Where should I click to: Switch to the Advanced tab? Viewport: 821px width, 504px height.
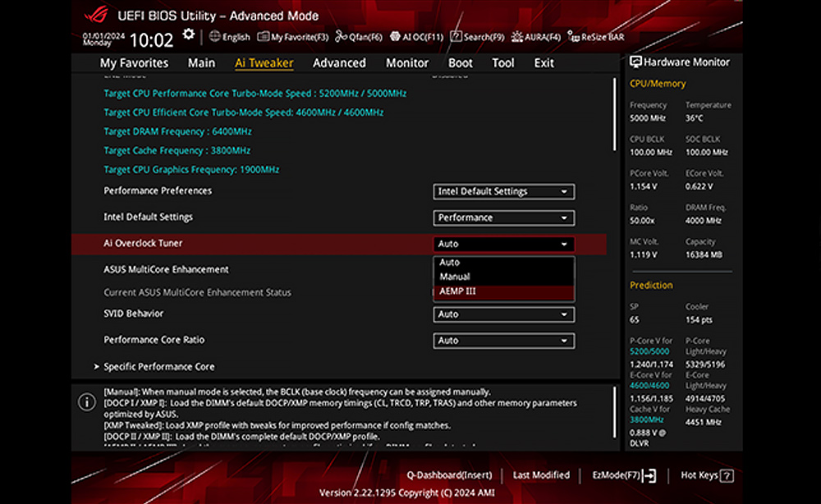point(339,63)
